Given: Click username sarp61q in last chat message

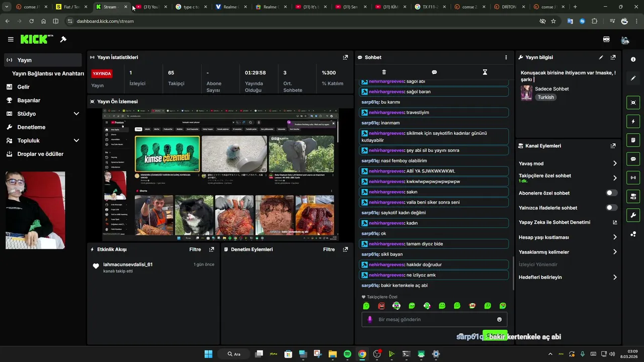Looking at the screenshot, I should 370,286.
